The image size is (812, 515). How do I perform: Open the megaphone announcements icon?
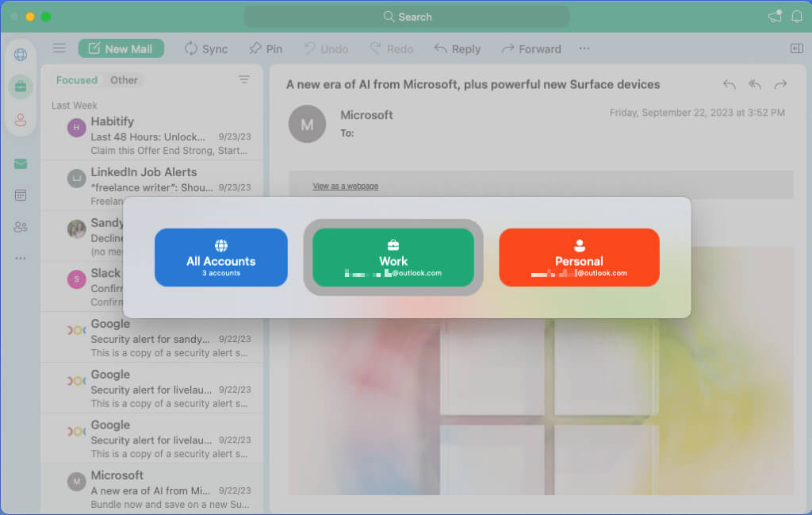[775, 17]
